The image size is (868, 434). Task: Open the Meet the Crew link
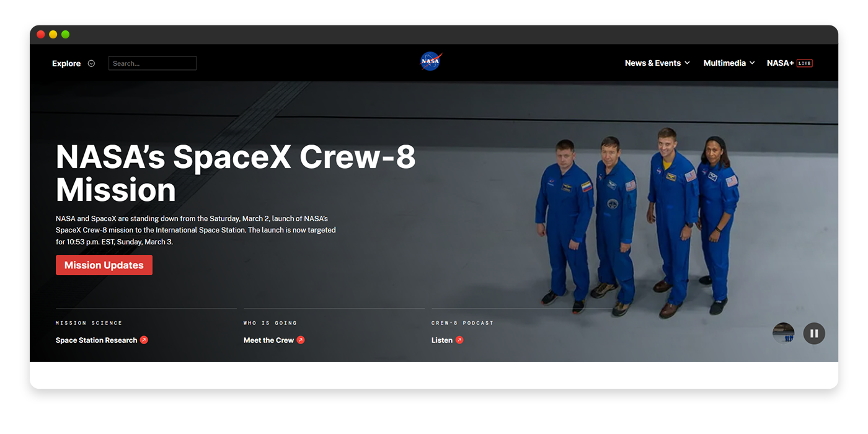pyautogui.click(x=268, y=340)
